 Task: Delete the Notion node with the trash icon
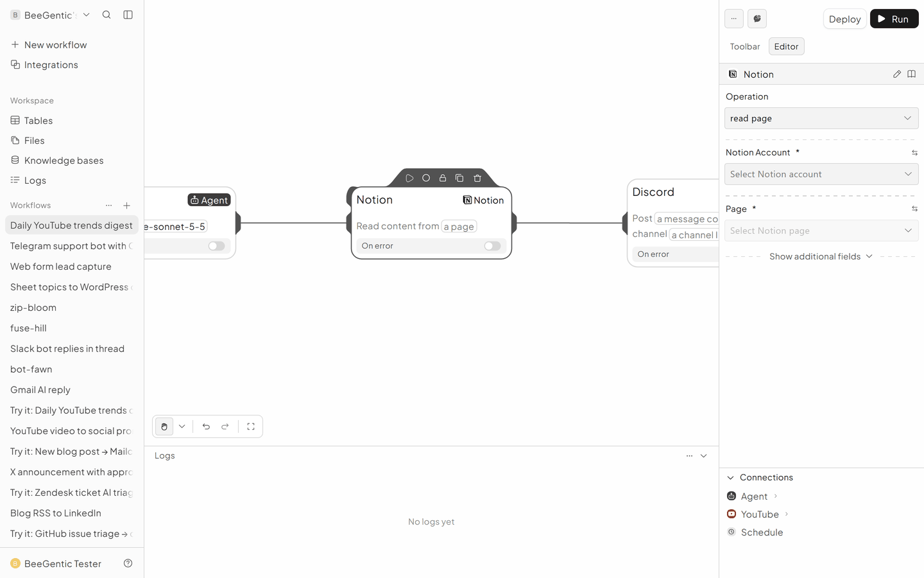(477, 178)
